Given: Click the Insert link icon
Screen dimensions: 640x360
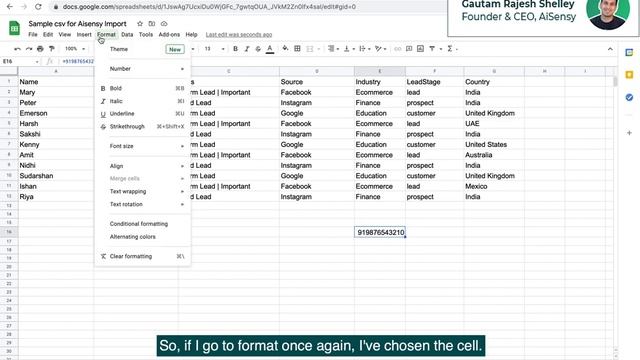Looking at the screenshot, I should coord(398,49).
